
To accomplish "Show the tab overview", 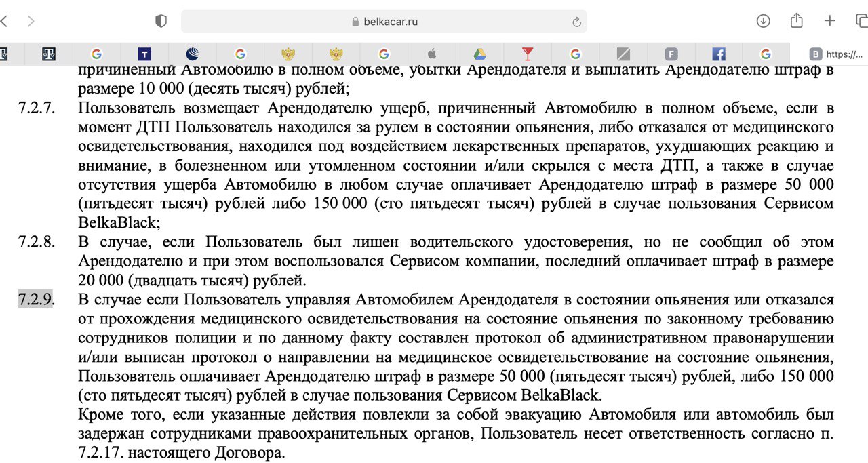I will (862, 21).
